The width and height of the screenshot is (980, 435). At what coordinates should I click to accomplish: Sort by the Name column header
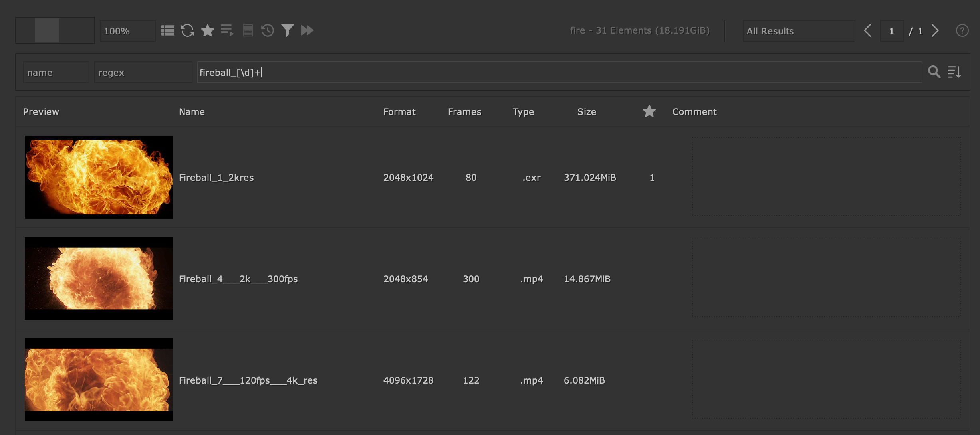(x=192, y=112)
